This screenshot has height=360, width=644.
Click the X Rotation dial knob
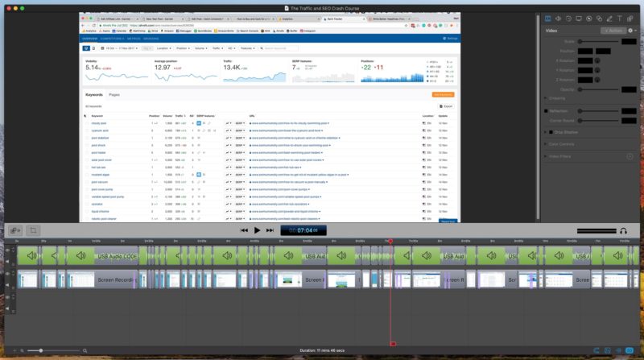[x=597, y=60]
